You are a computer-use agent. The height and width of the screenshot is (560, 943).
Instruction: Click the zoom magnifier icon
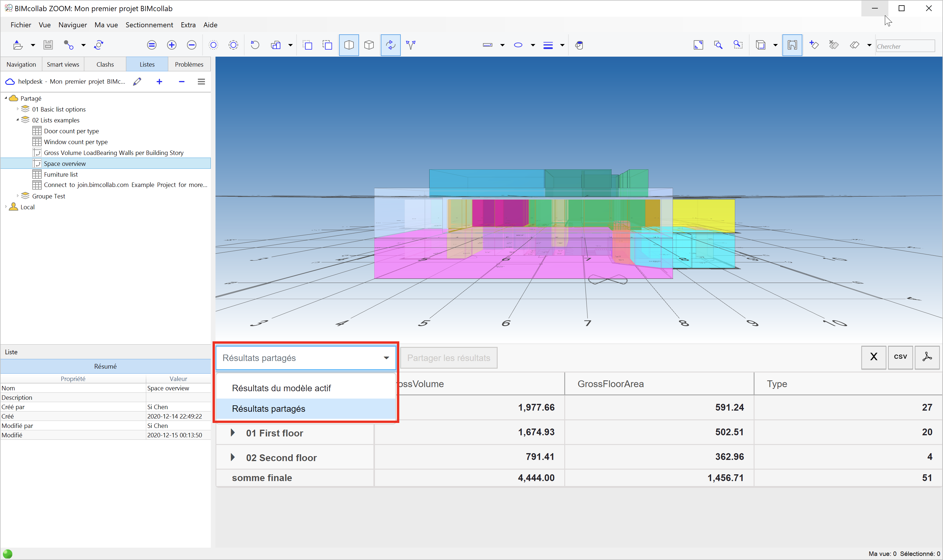[x=718, y=45]
